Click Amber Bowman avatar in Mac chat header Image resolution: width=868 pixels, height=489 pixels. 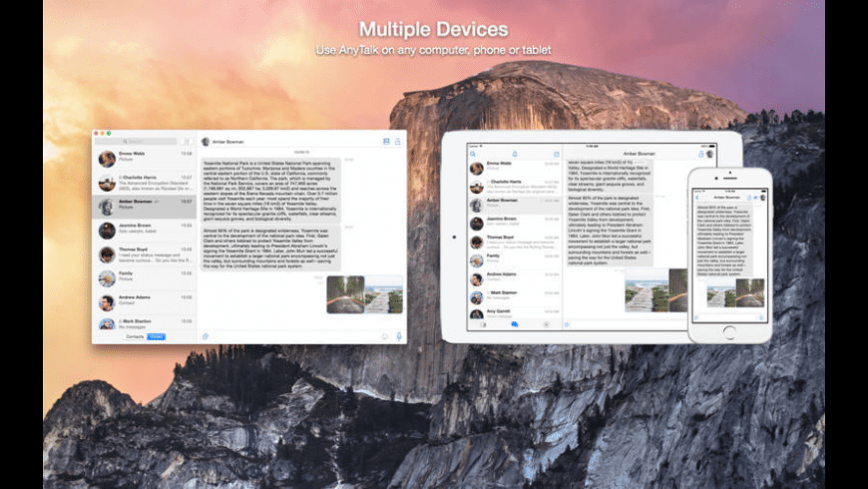click(x=206, y=142)
